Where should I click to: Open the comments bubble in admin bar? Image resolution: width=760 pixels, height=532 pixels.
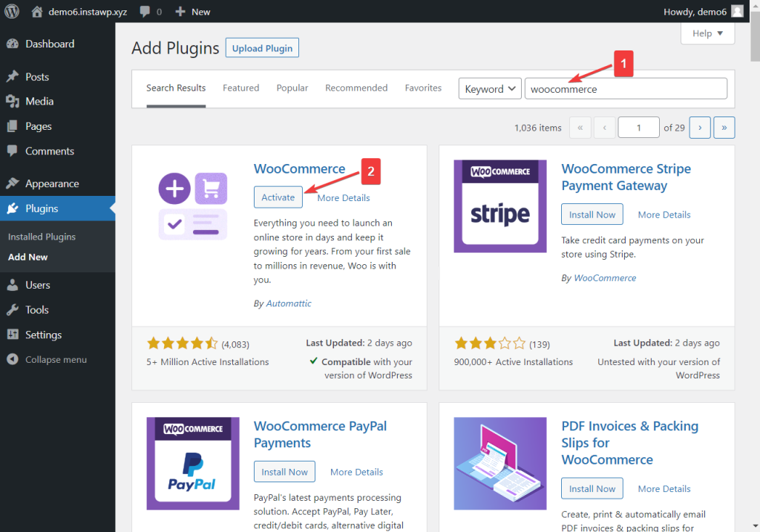(145, 12)
